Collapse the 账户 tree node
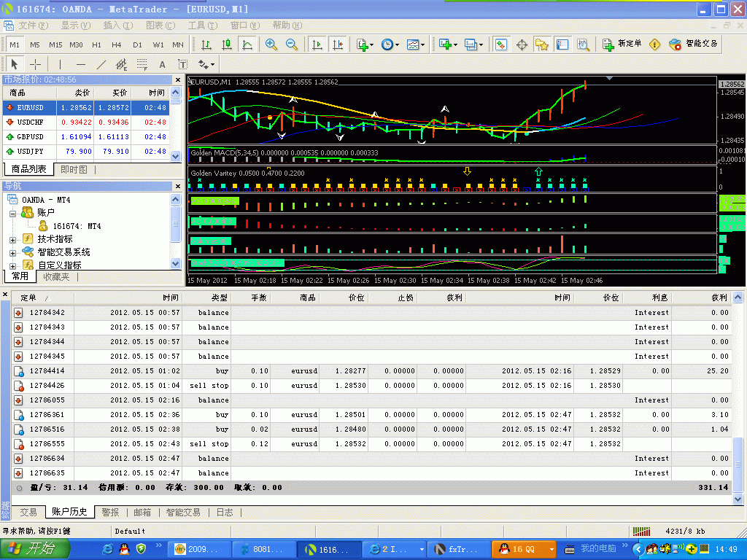747x560 pixels. point(12,213)
